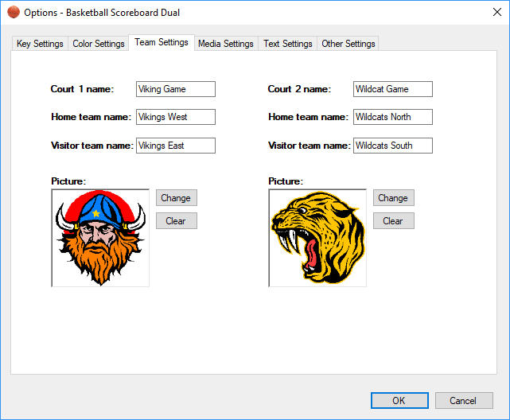Screen dimensions: 510x420
Task: Open the Key Settings tab
Action: [40, 44]
